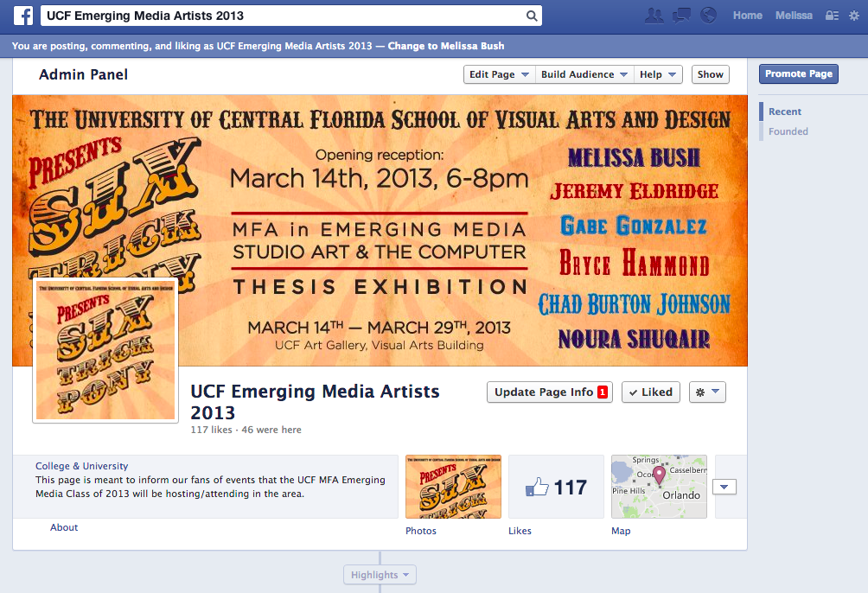The image size is (868, 593).
Task: Click the page title UCF Emerging Media Artists 2013
Action: coord(315,402)
